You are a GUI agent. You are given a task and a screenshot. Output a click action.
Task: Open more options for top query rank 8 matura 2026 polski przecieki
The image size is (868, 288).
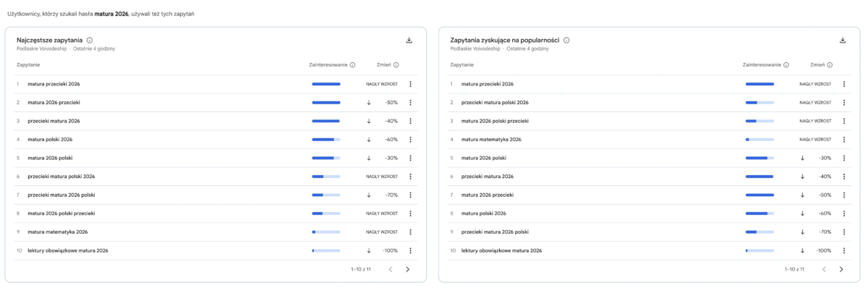(x=410, y=213)
